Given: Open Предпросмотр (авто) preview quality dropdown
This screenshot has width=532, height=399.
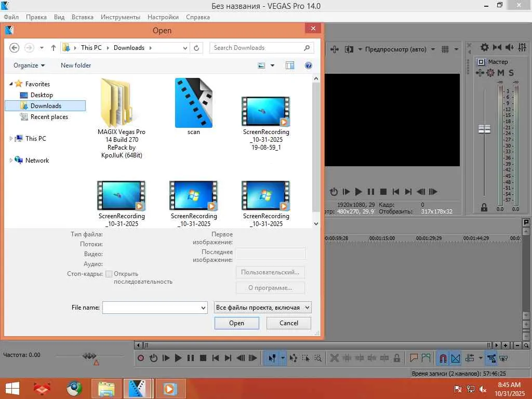Looking at the screenshot, I should tap(433, 49).
